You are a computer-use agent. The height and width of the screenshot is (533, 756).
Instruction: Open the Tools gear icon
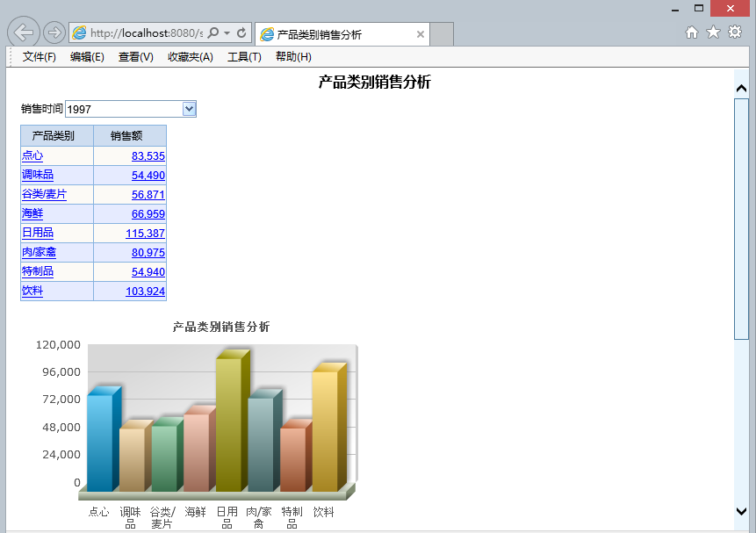(x=735, y=32)
